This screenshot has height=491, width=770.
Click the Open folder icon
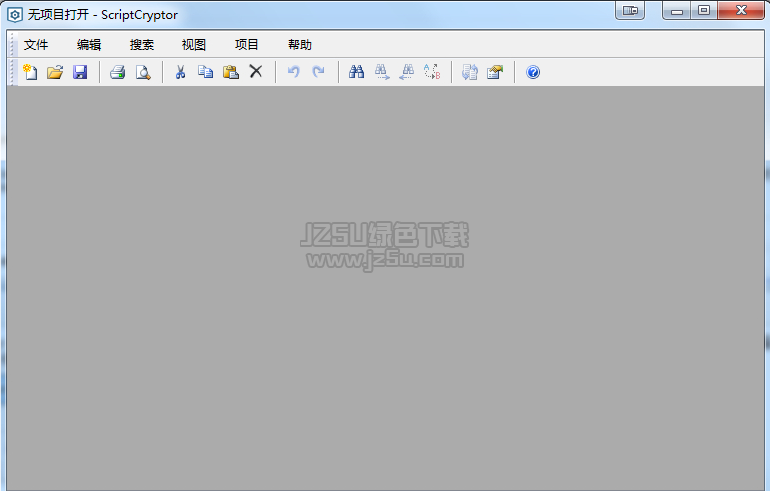pos(55,72)
